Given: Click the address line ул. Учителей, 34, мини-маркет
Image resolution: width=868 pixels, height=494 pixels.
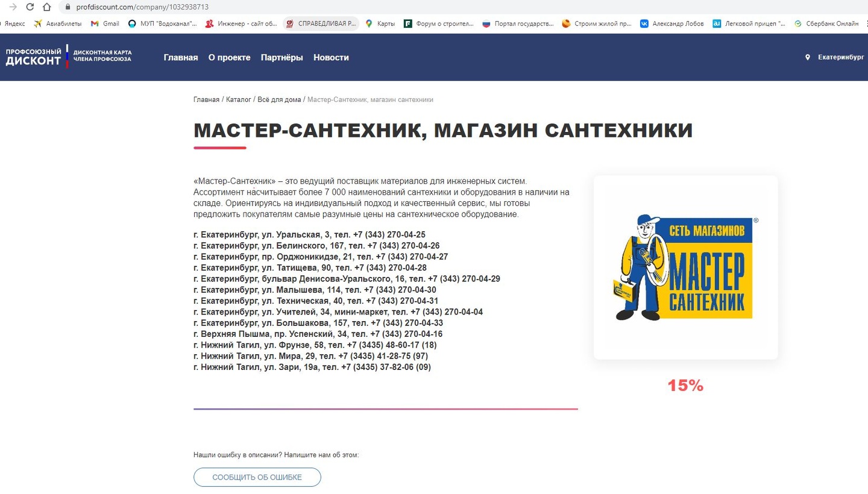Looking at the screenshot, I should tap(338, 312).
